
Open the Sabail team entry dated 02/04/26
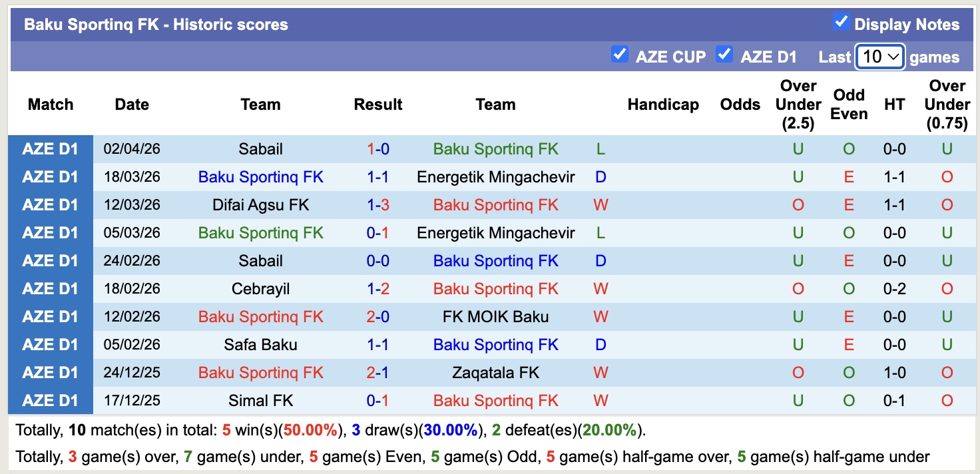(x=260, y=148)
